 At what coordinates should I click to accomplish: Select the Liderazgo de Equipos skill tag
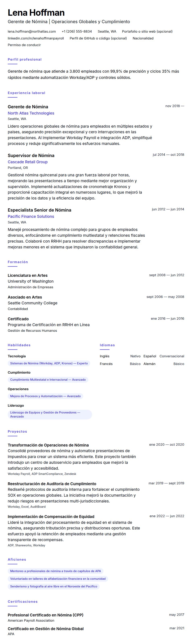[x=50, y=415]
